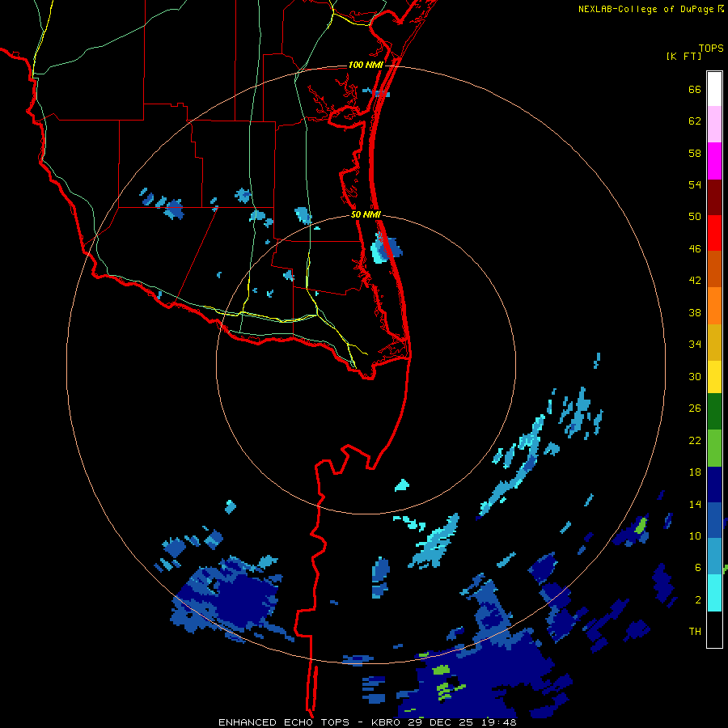Click the 10 legend value

pos(695,535)
